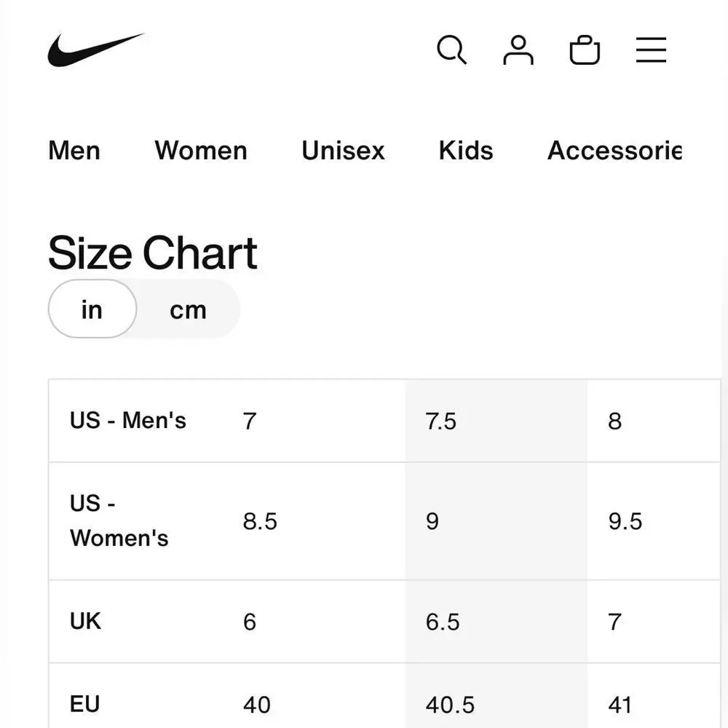This screenshot has width=728, height=728.
Task: Open the account profile icon
Action: [x=518, y=50]
